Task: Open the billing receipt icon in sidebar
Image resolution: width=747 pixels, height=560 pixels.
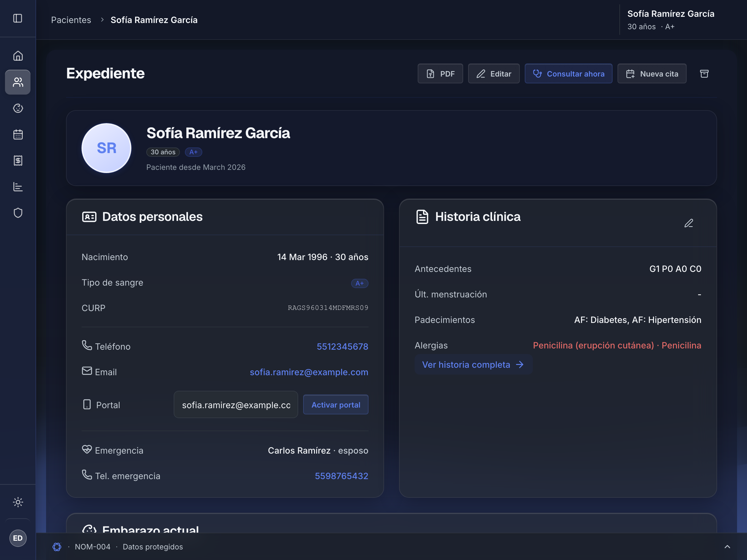Action: click(18, 160)
